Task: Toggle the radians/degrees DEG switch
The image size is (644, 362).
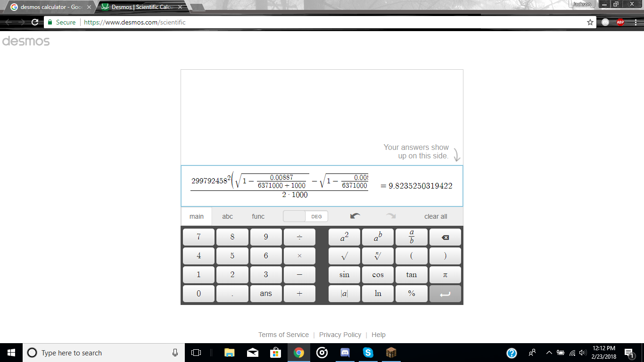Action: click(305, 216)
